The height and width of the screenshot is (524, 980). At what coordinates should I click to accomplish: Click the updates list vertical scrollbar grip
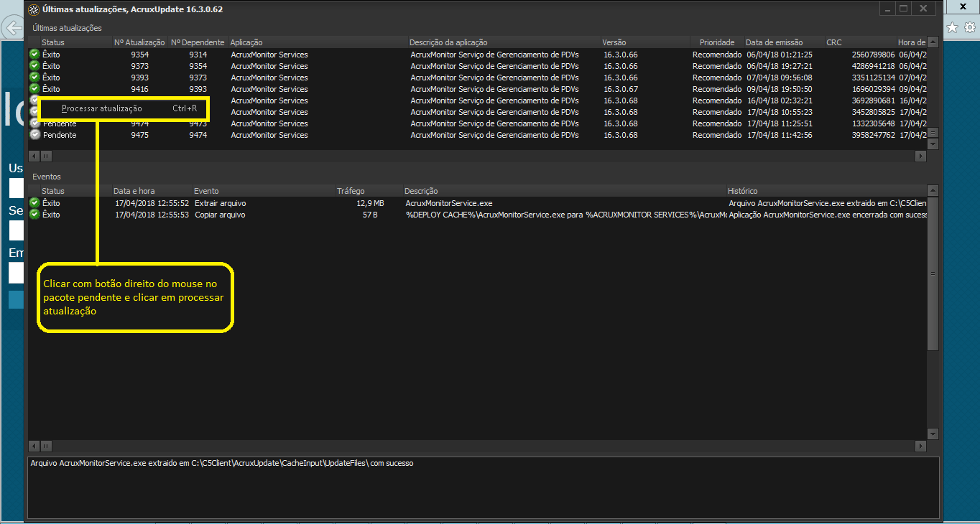[x=933, y=133]
